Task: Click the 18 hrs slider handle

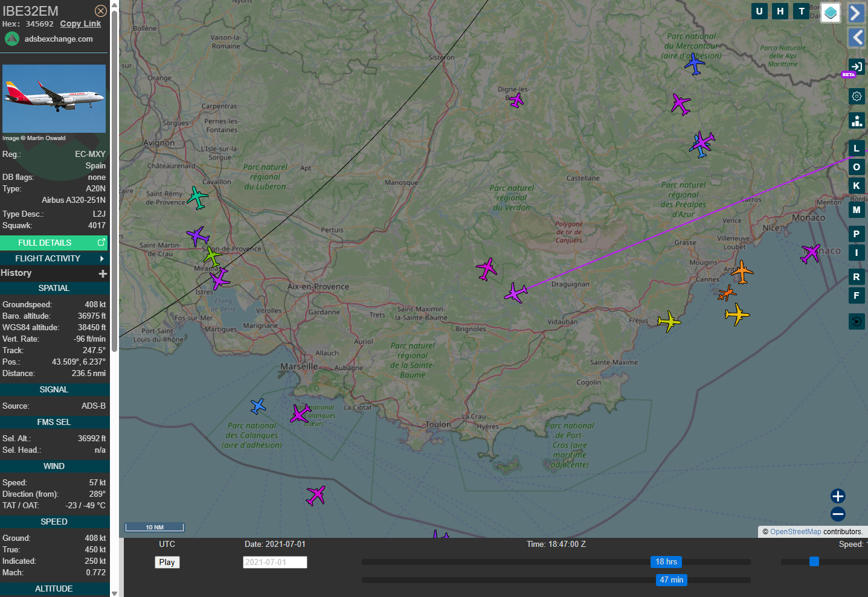Action: 666,562
